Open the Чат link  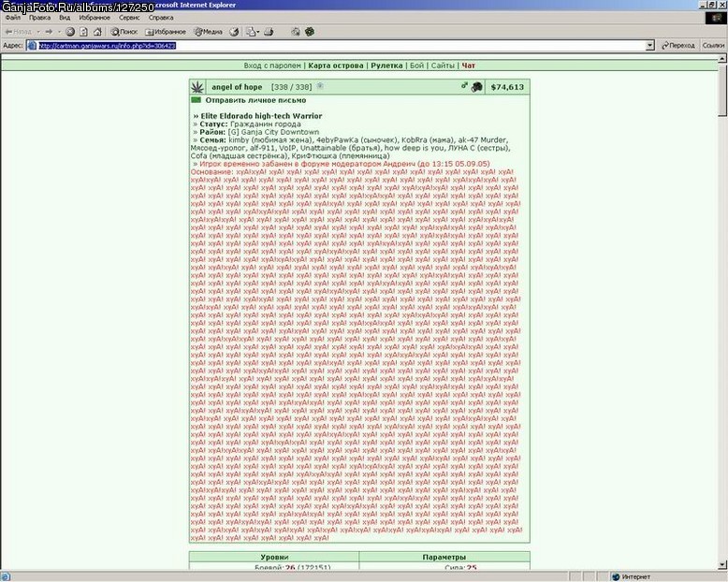pos(469,65)
